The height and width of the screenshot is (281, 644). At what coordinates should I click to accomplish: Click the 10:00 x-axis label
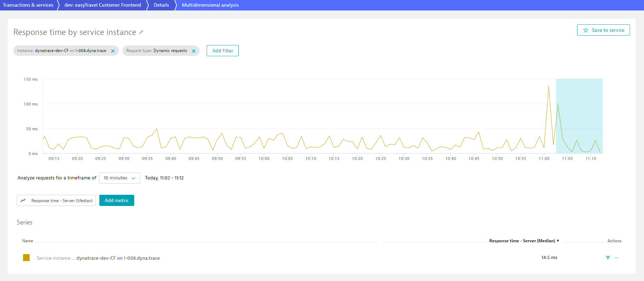(x=264, y=158)
